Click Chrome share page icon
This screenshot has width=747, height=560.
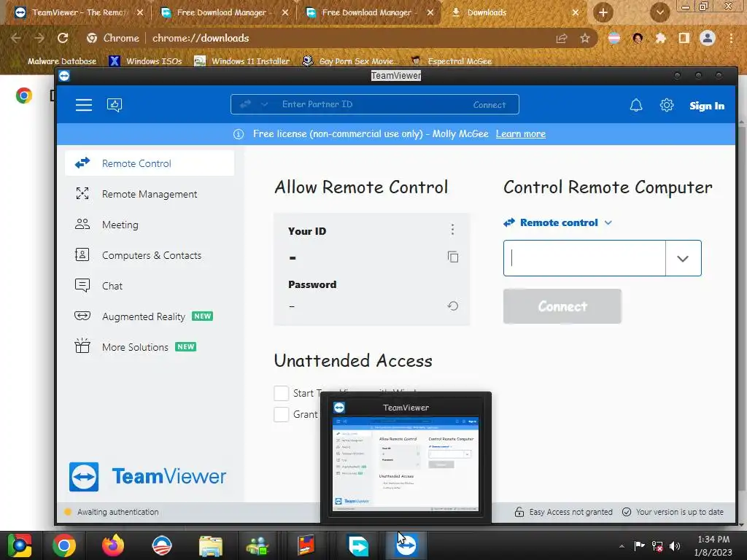(562, 38)
